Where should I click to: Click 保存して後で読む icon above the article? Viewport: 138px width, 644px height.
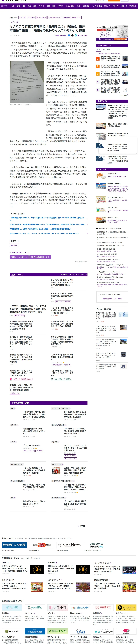pos(60,36)
